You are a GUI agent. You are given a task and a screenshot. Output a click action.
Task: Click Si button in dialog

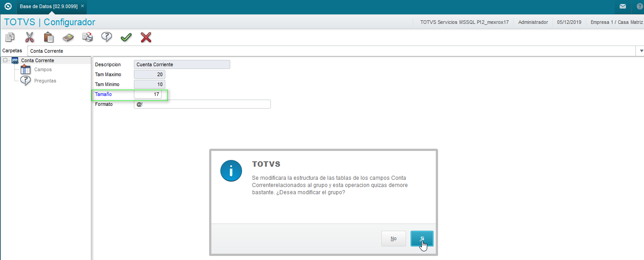pyautogui.click(x=422, y=238)
